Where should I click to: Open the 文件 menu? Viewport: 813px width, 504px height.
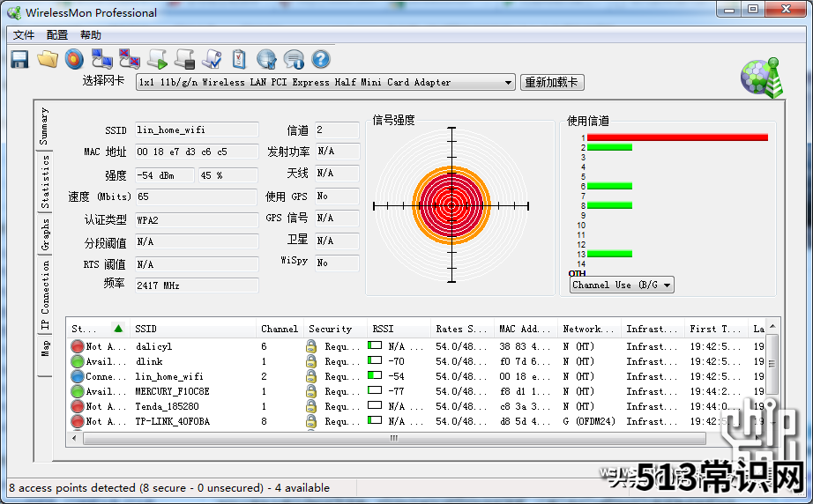(24, 34)
